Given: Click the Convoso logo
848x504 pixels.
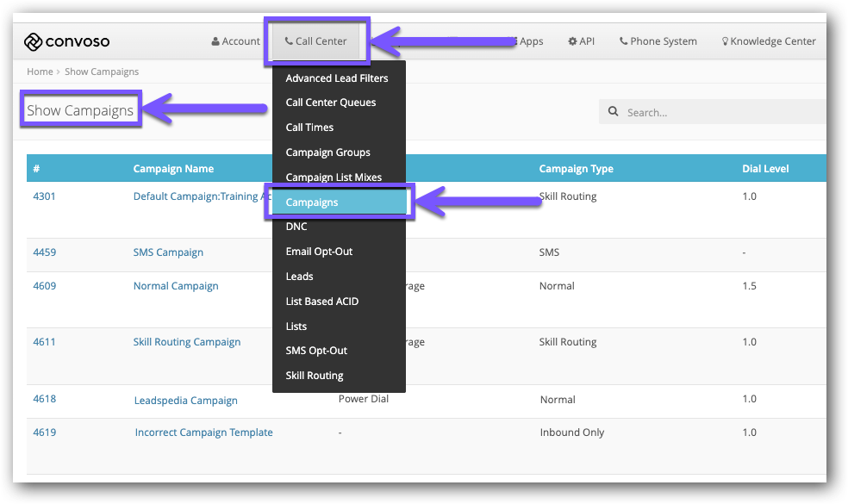Looking at the screenshot, I should point(70,41).
